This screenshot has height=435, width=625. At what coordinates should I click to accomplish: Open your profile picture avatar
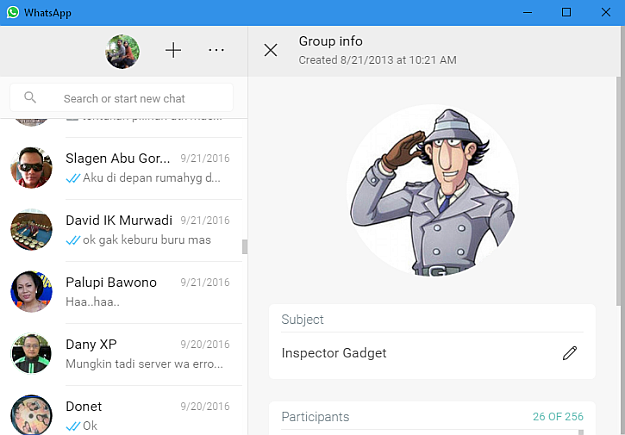123,51
